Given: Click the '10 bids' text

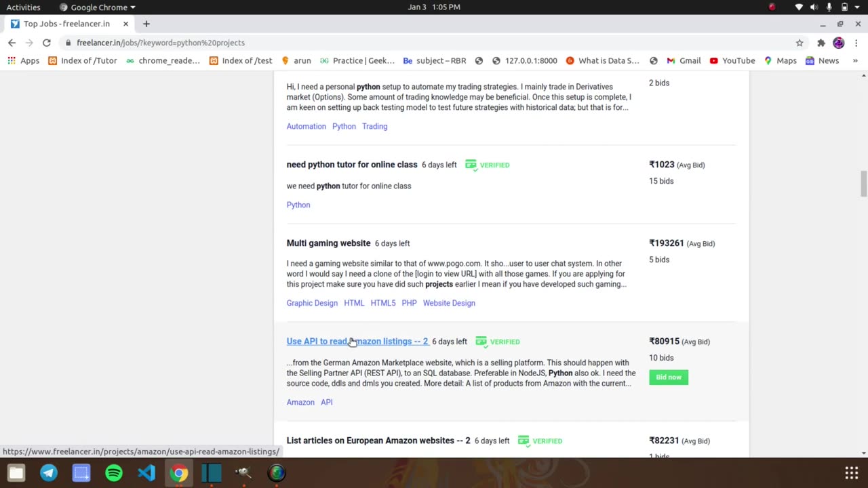Looking at the screenshot, I should tap(661, 358).
